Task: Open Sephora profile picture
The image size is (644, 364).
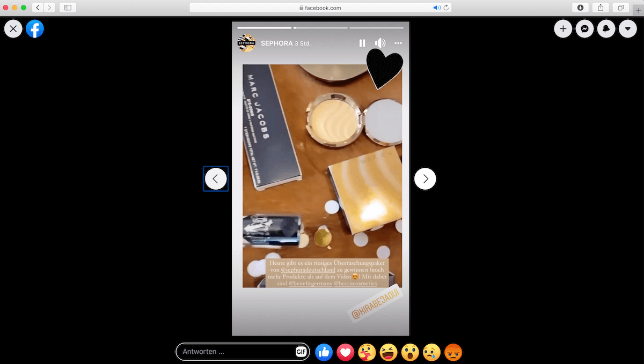Action: 246,43
